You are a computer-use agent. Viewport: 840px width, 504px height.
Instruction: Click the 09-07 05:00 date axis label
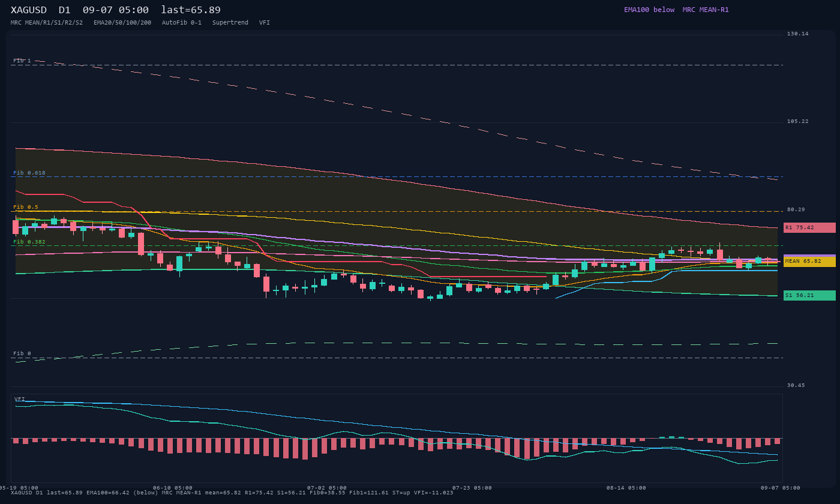point(781,488)
